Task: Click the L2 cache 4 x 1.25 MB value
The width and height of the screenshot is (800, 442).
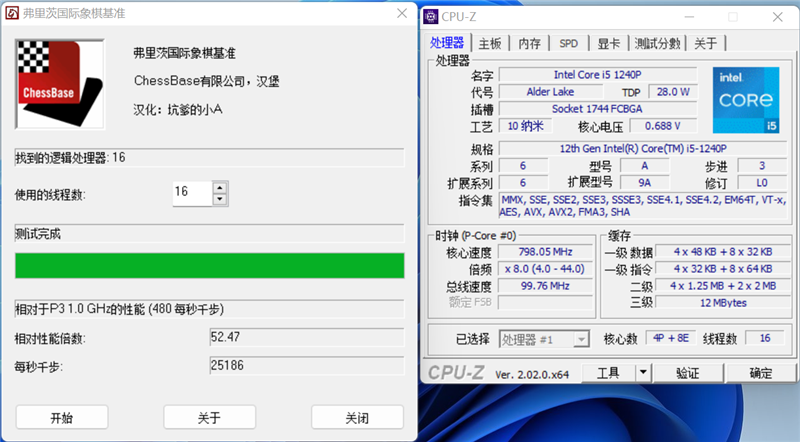Action: point(723,286)
